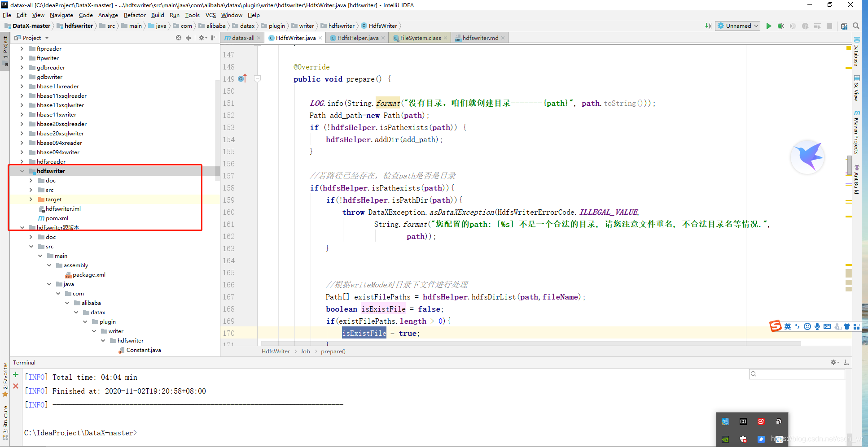Viewport: 868px width, 447px height.
Task: Open SciView tool window on right sidebar
Action: [x=857, y=88]
